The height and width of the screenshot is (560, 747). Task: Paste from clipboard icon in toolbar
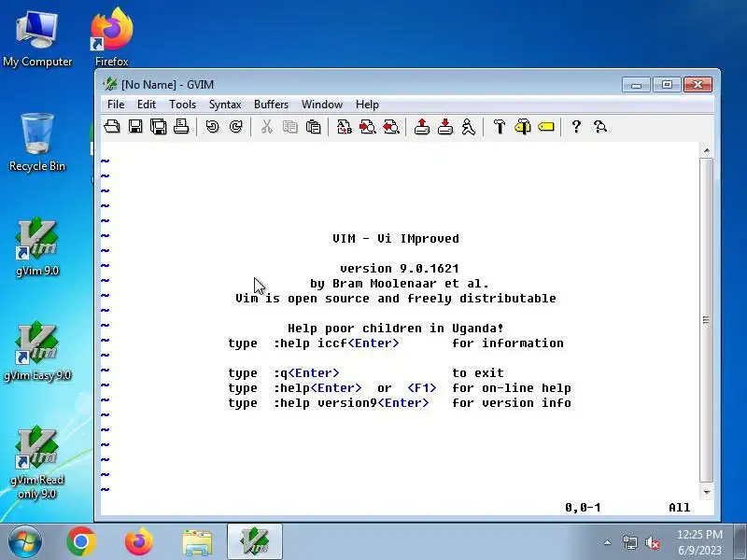click(x=313, y=127)
